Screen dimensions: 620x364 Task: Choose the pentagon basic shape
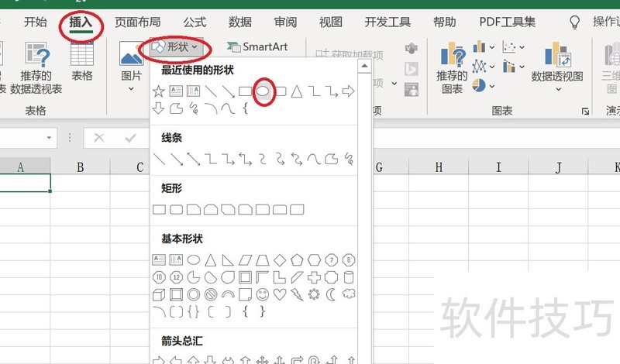coord(297,260)
